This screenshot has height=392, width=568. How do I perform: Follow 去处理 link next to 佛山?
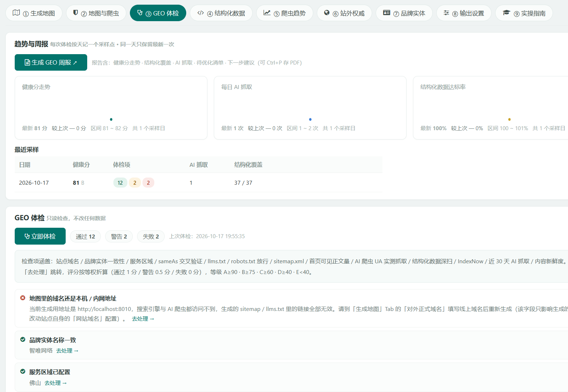[56, 383]
